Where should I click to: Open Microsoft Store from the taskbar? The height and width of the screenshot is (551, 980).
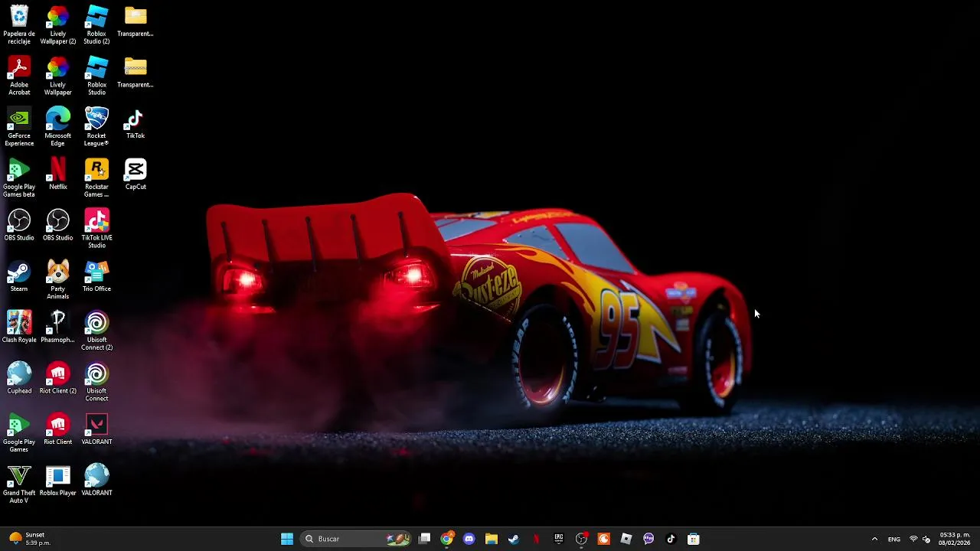(x=694, y=539)
